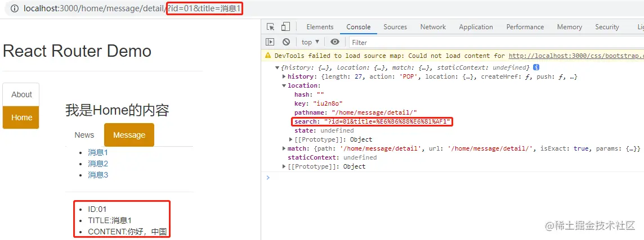Expand the match property
Screen dimensions: 644x240
tap(284, 148)
